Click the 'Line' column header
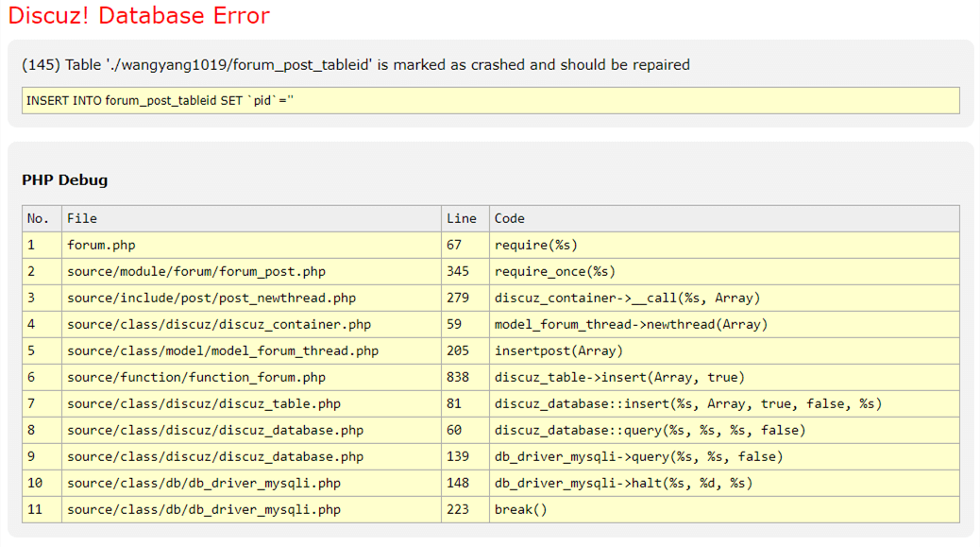 (x=465, y=219)
